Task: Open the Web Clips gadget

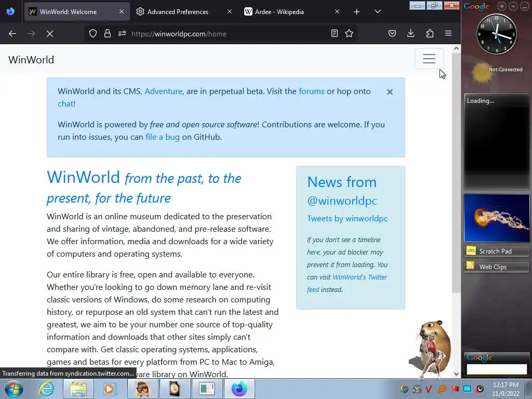Action: pyautogui.click(x=497, y=267)
